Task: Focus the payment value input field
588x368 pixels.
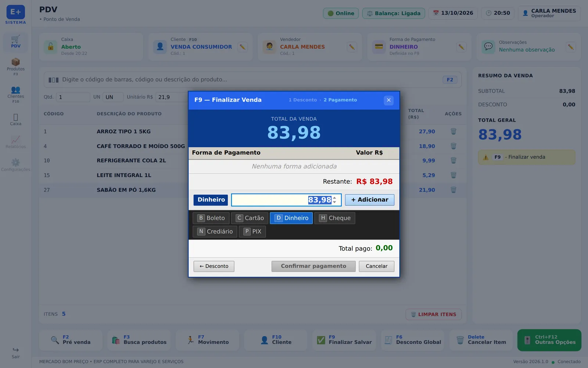Action: tap(286, 200)
